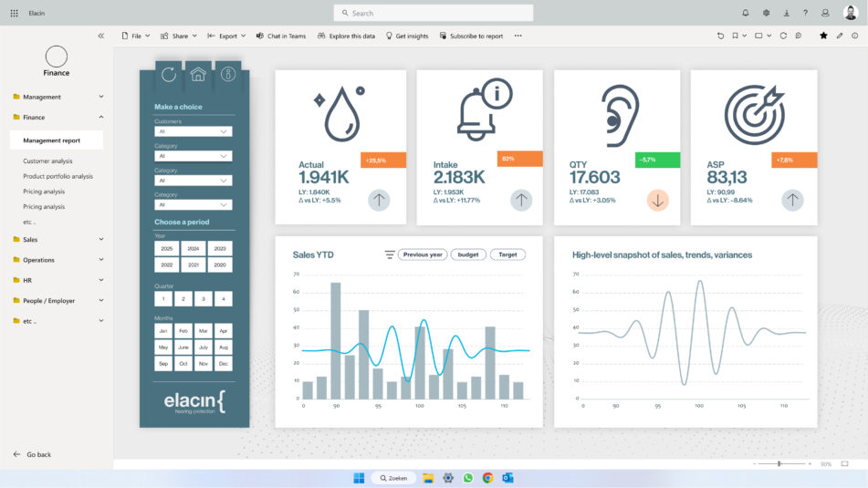Click the notifications bell in the top bar
The image size is (868, 488).
click(x=745, y=13)
